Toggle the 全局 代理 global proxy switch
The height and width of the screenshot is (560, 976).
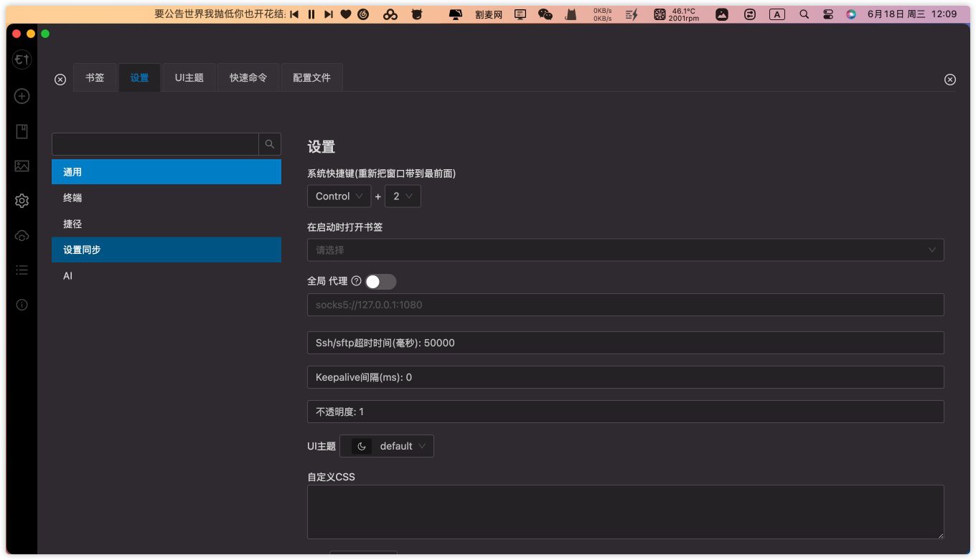(380, 282)
